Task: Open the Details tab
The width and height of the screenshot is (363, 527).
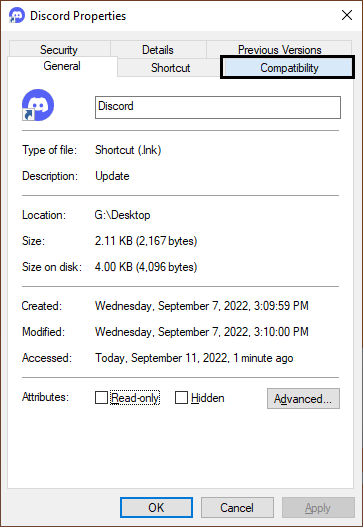Action: click(158, 49)
